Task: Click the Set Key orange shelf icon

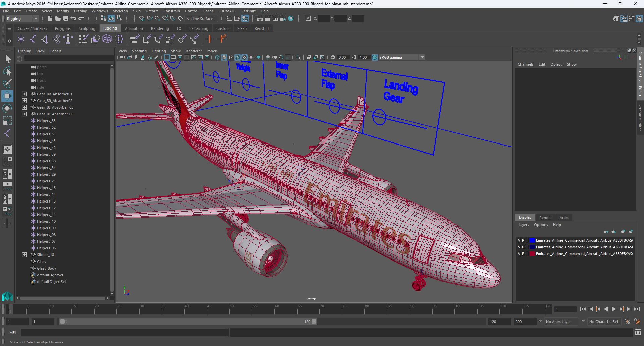Action: [210, 39]
